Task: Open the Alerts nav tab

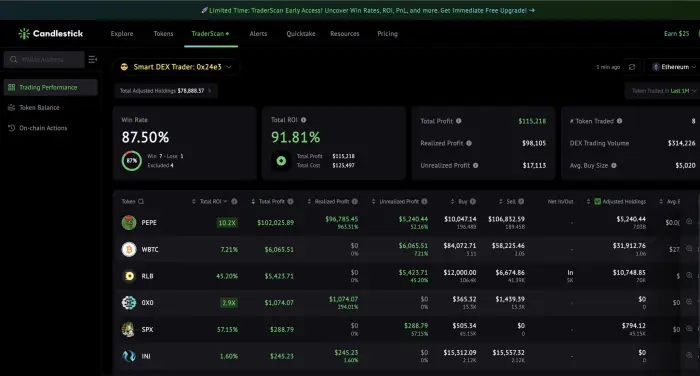Action: 258,33
